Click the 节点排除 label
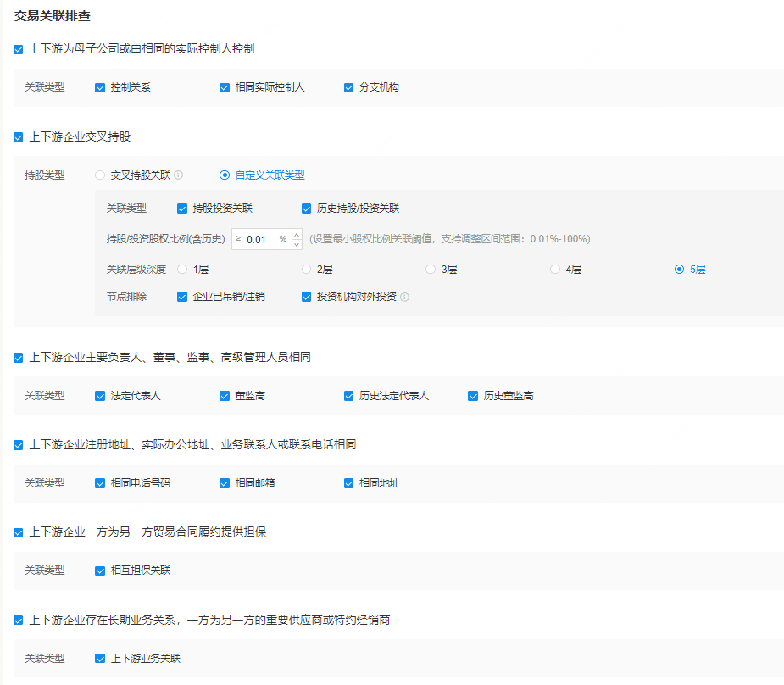784x685 pixels. (x=126, y=297)
